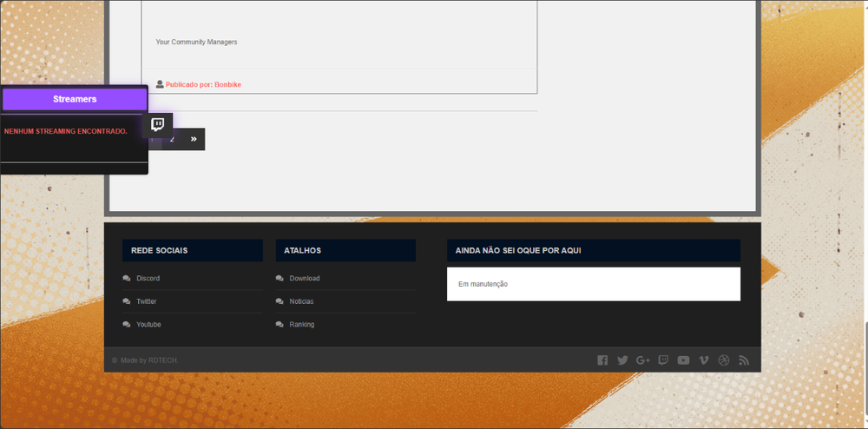Open the Twitter icon in the footer bar
868x429 pixels.
coord(622,360)
